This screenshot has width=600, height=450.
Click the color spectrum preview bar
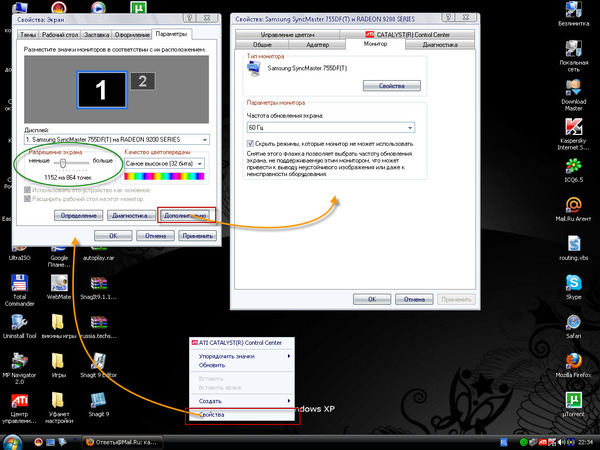point(164,176)
